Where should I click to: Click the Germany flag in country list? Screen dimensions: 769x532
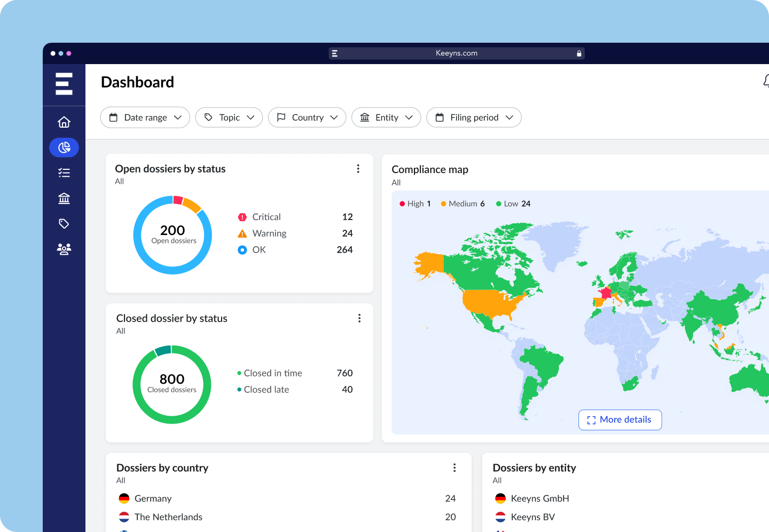tap(124, 498)
